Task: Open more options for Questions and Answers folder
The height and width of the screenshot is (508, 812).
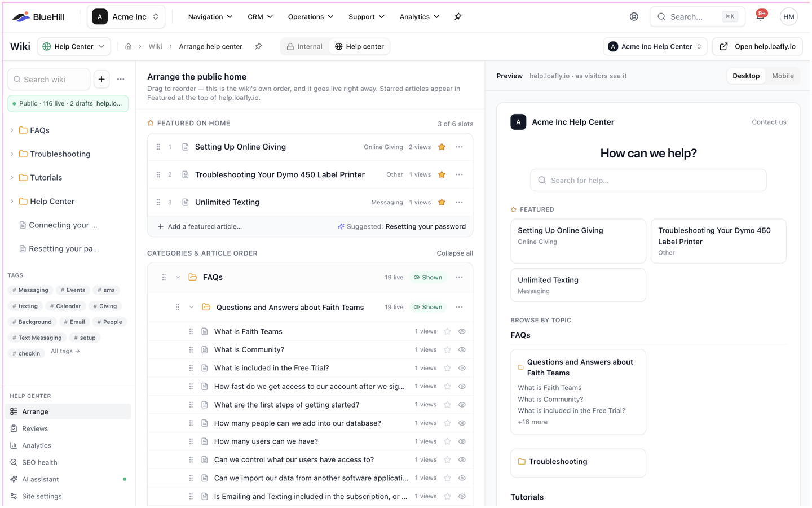Action: 460,307
